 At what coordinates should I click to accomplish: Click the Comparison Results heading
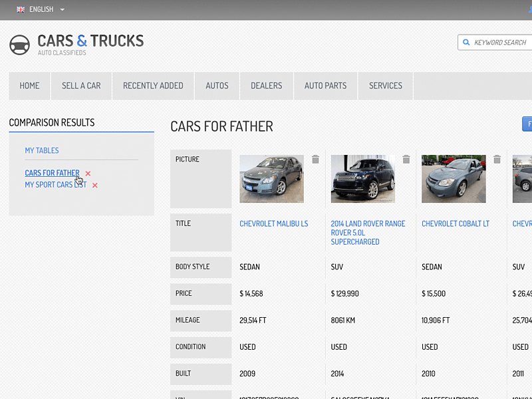(x=52, y=122)
